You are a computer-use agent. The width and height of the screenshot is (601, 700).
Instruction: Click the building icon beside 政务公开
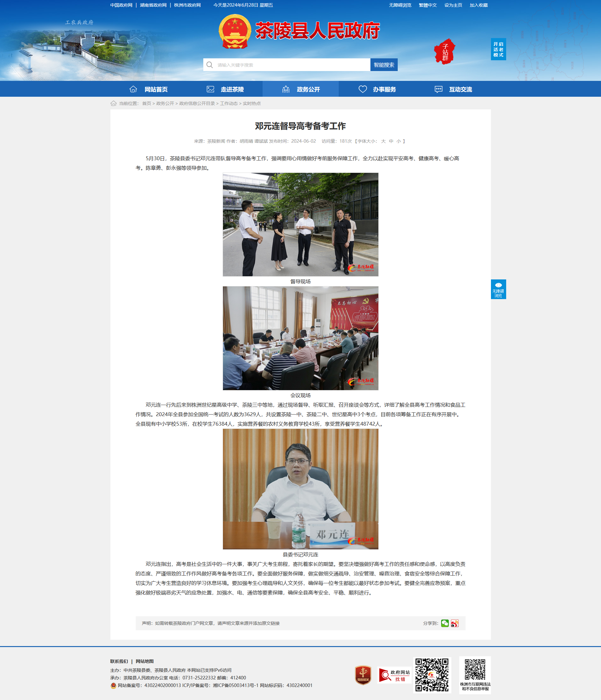pos(286,89)
